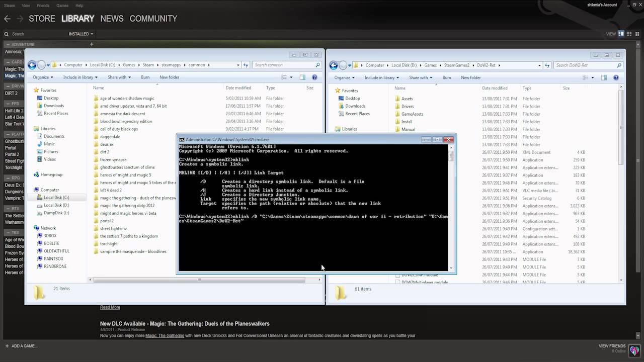Show preview pane in common folder window

pos(302,77)
